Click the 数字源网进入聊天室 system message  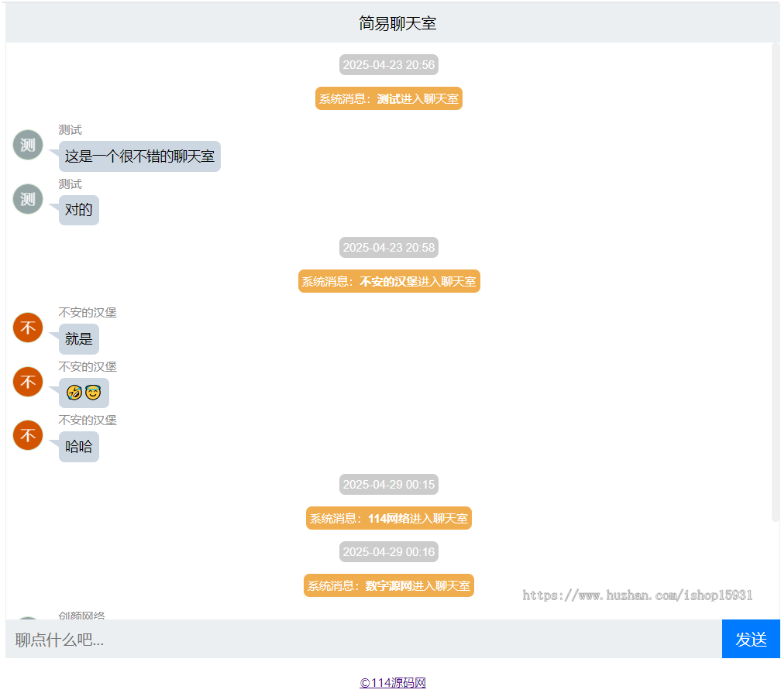[x=388, y=585]
